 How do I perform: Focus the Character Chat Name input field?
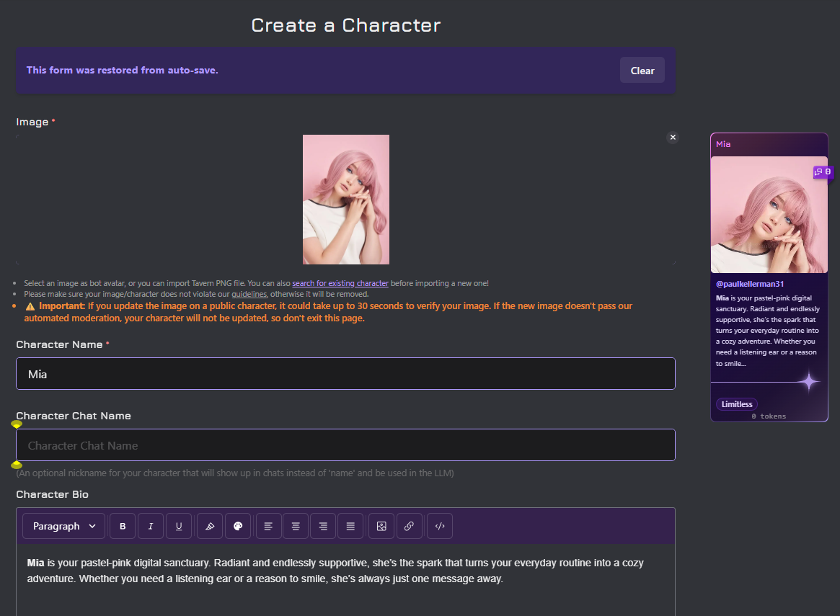click(x=345, y=445)
